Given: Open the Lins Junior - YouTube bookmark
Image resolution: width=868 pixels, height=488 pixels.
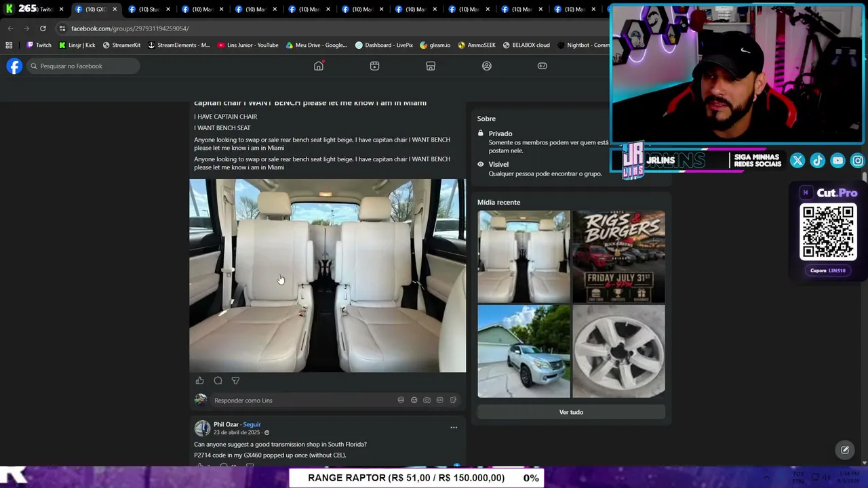Looking at the screenshot, I should (248, 45).
